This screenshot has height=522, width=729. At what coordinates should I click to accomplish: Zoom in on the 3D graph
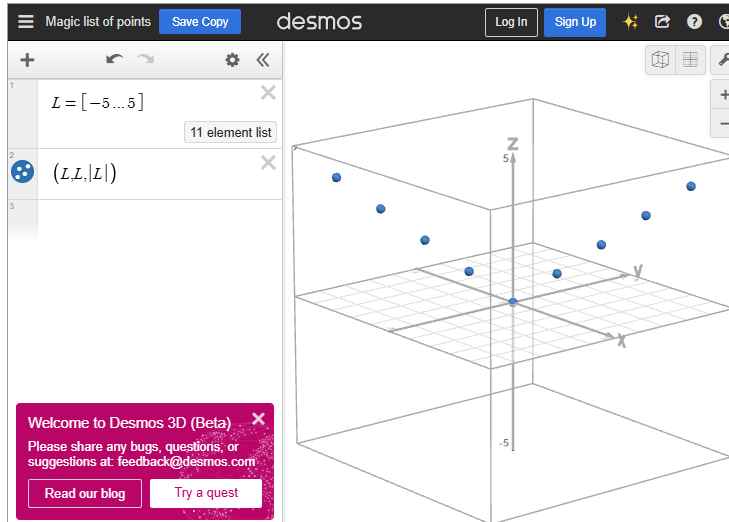click(x=723, y=95)
